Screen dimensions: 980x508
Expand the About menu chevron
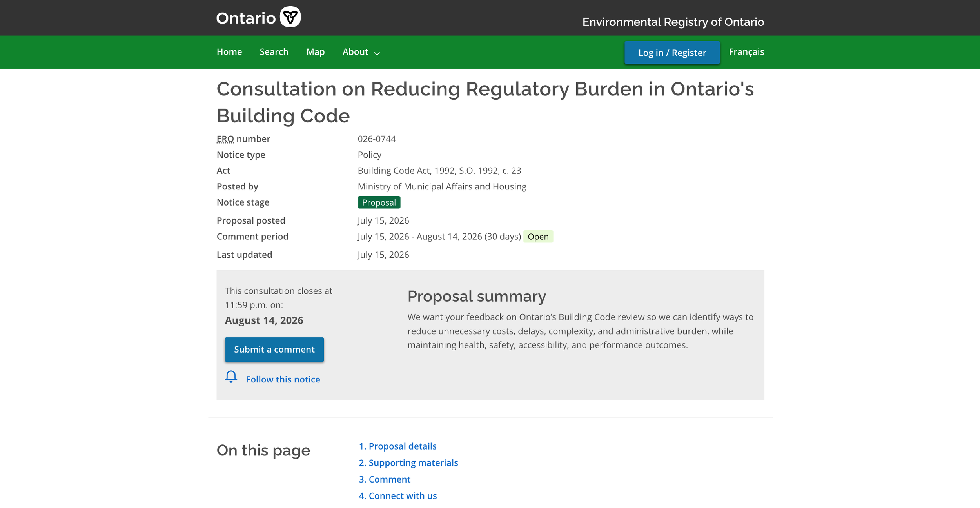(x=377, y=53)
